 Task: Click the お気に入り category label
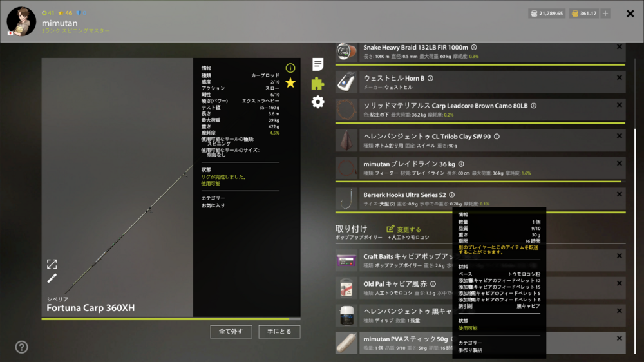pyautogui.click(x=213, y=205)
